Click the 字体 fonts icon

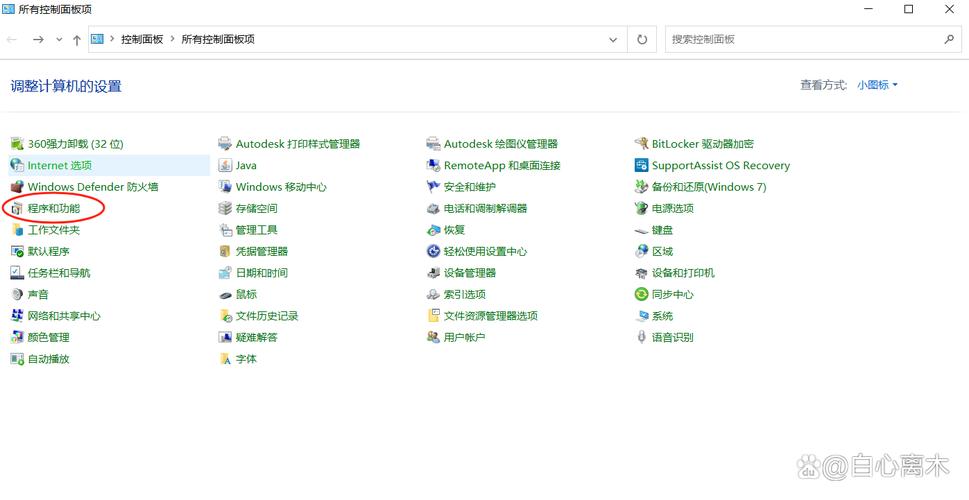point(225,358)
